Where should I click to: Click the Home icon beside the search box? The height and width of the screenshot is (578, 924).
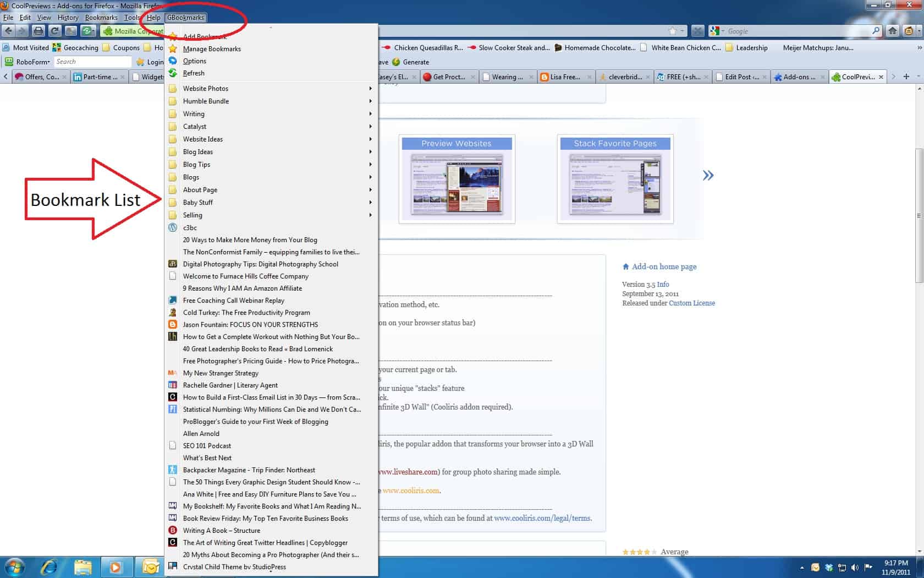(x=893, y=31)
